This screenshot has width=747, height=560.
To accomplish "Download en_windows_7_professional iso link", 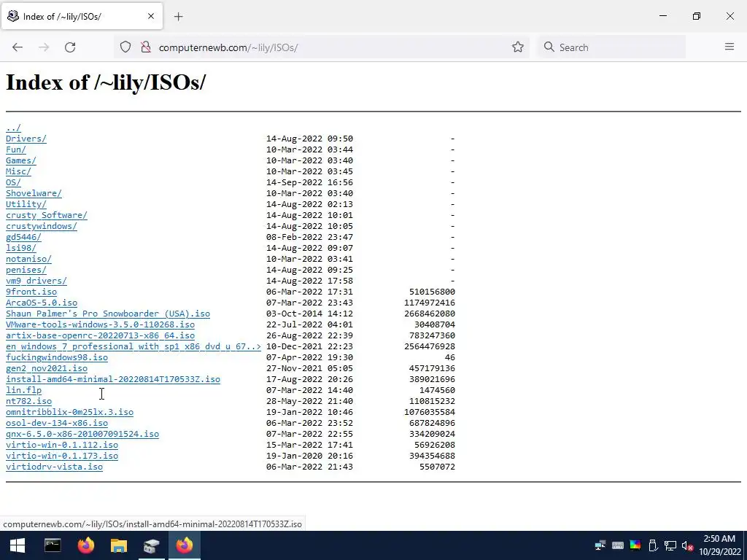I will (x=133, y=346).
